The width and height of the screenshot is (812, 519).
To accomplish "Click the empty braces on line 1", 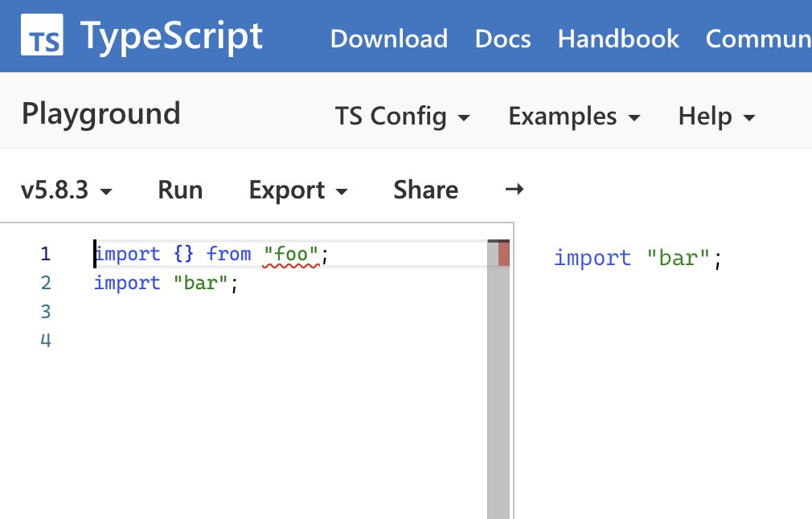I will click(183, 254).
